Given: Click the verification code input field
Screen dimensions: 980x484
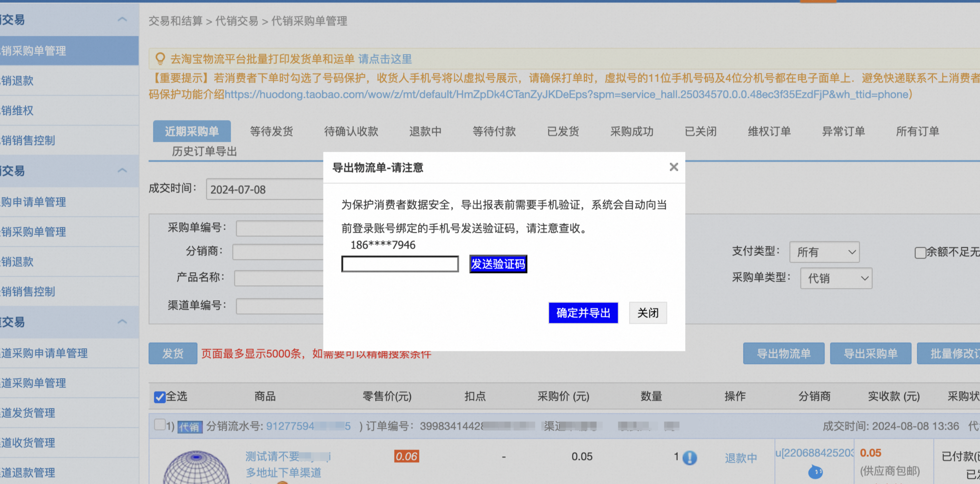Looking at the screenshot, I should click(x=400, y=264).
